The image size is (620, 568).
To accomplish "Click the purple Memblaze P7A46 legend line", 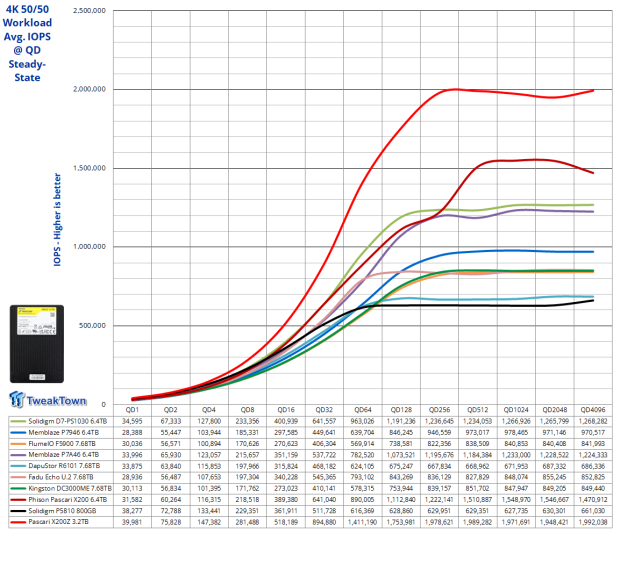I will coord(18,455).
